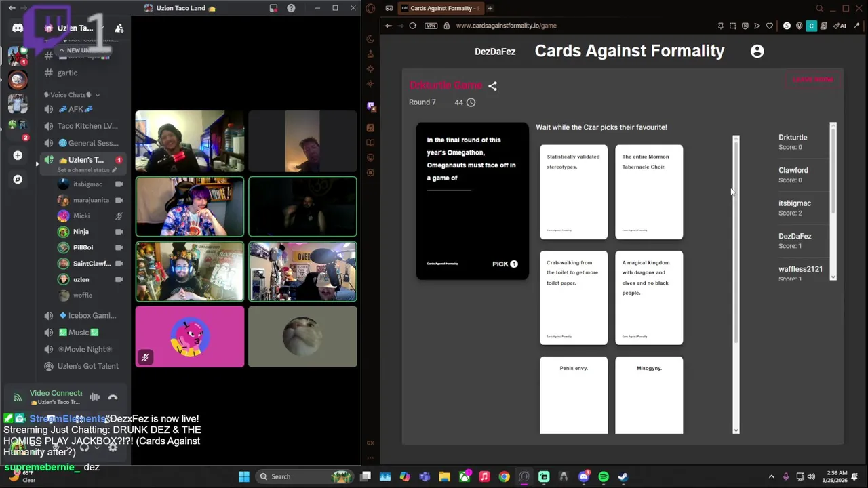
Task: Show hidden system tray icons
Action: point(771,476)
